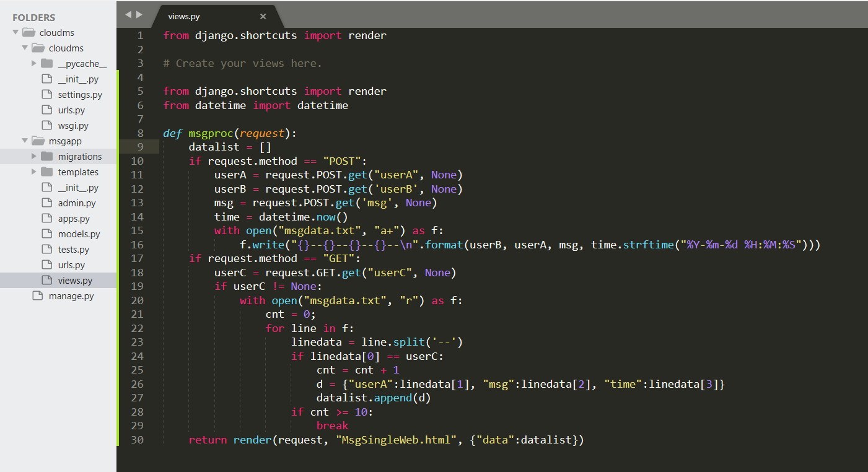Open the wsgi.py file
The image size is (868, 472).
coord(73,126)
